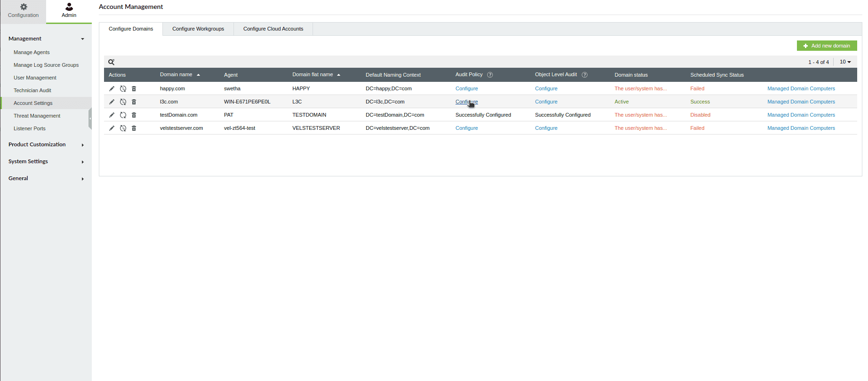868x381 pixels.
Task: Open Manage Agents in sidebar
Action: coord(32,52)
